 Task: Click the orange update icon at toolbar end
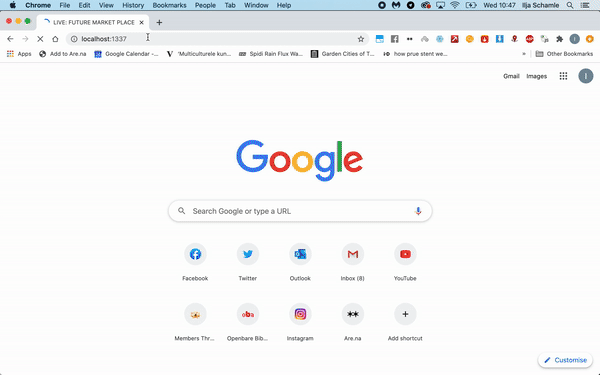click(590, 39)
